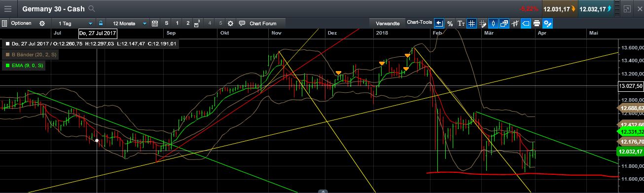The image size is (644, 193).
Task: Open the drawing settings gear-pencil tool
Action: 547,23
